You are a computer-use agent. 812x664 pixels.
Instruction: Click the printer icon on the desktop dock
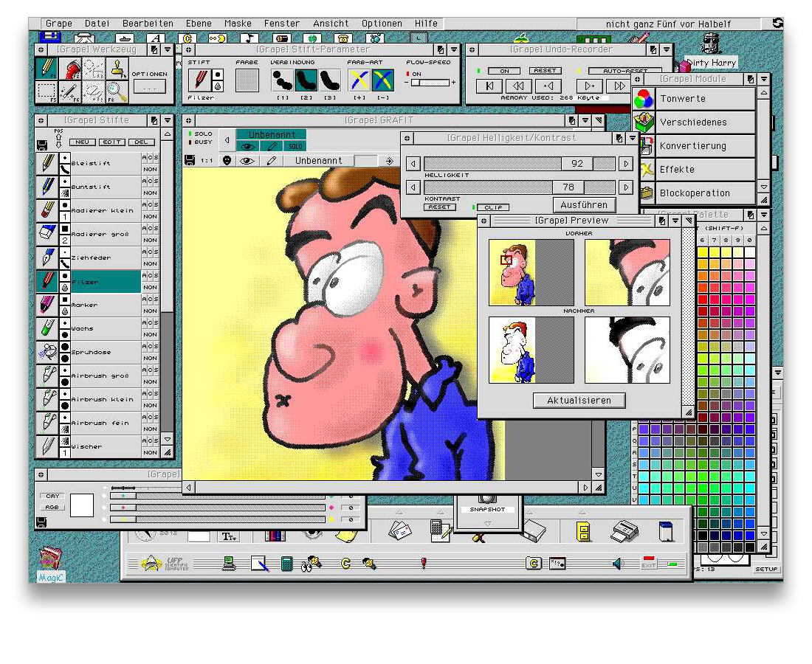tap(625, 531)
